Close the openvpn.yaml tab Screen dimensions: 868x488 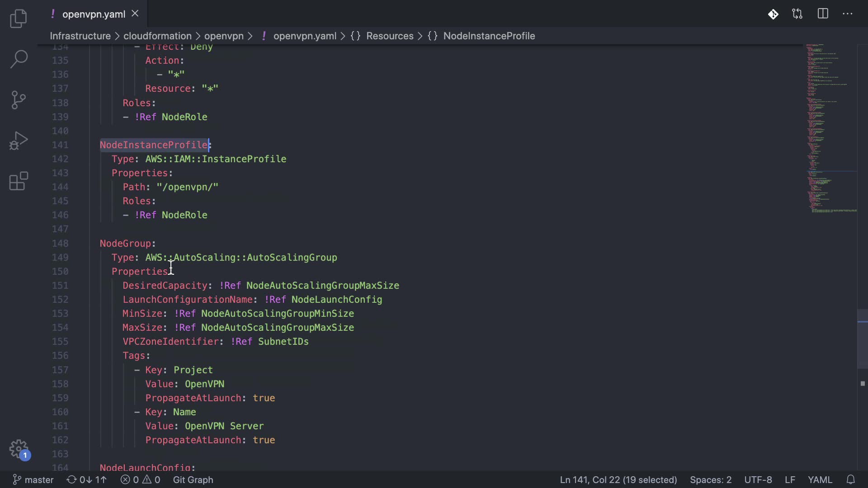pos(135,14)
